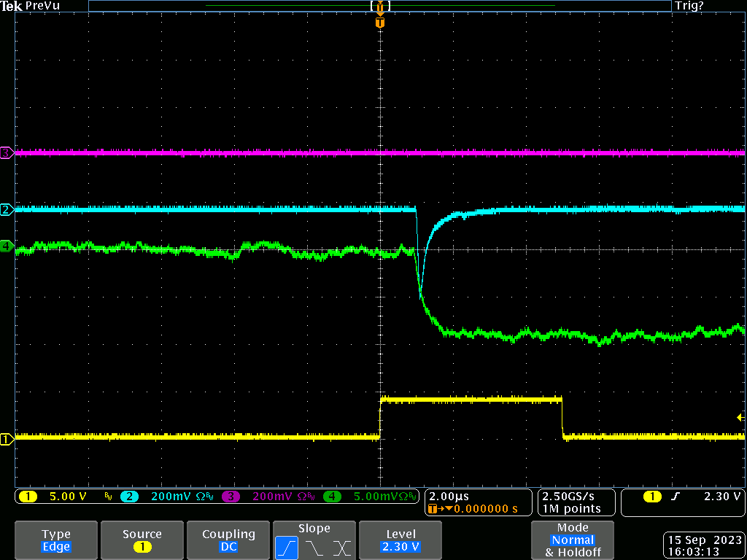Open the Coupling DC selector
The width and height of the screenshot is (747, 560).
228,540
